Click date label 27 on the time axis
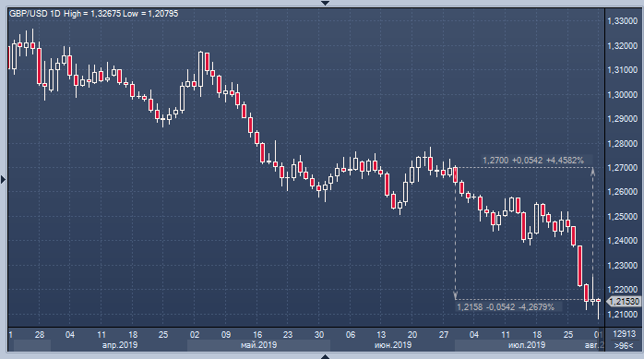This screenshot has width=644, height=359. click(x=444, y=334)
